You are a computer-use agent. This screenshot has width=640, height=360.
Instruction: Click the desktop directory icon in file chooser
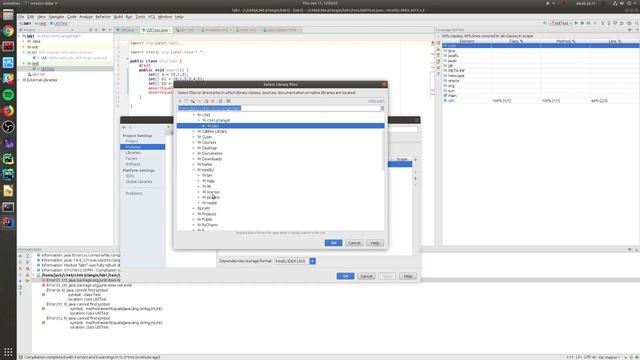pyautogui.click(x=186, y=101)
